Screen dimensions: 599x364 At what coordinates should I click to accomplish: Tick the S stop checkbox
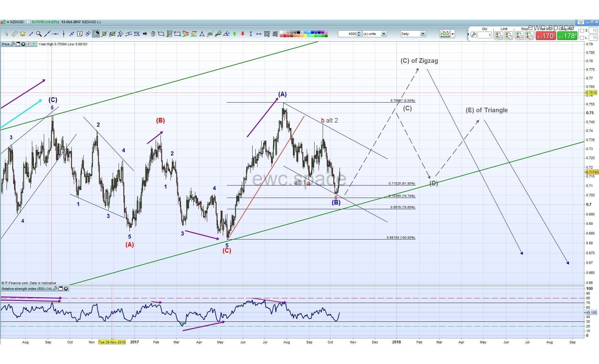click(x=582, y=31)
